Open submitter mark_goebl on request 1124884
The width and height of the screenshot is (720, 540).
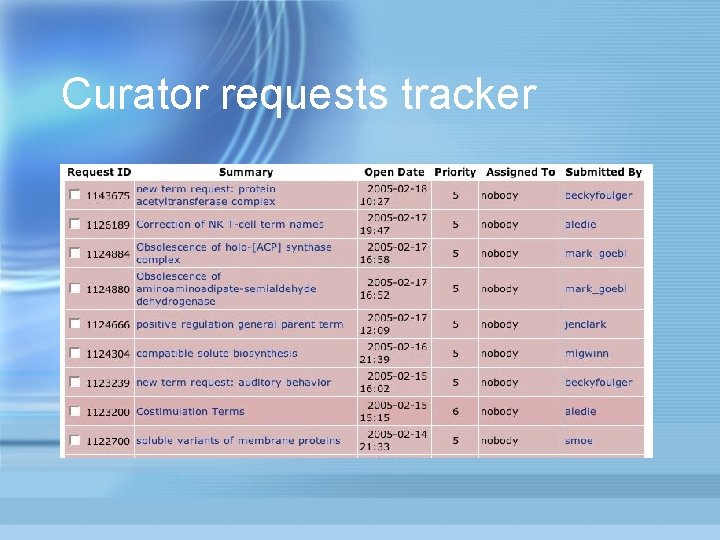(x=596, y=253)
